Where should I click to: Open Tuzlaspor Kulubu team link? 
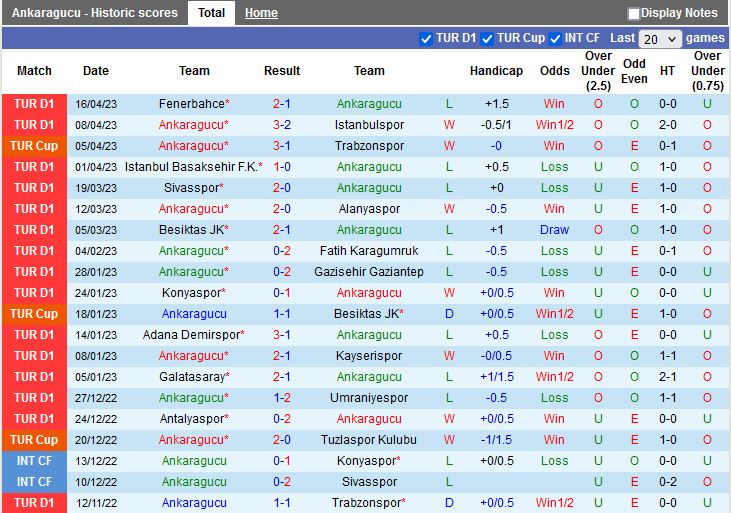(x=369, y=440)
